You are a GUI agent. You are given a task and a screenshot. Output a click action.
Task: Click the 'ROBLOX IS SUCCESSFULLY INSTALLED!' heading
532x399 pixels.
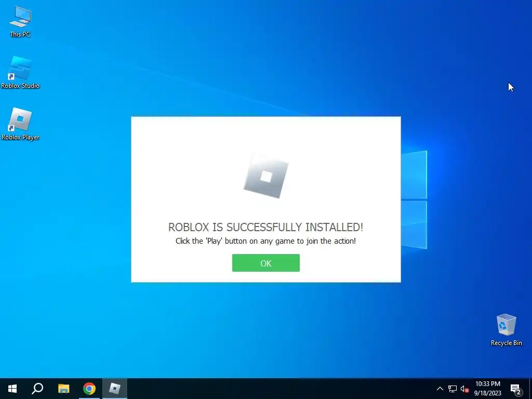click(265, 227)
